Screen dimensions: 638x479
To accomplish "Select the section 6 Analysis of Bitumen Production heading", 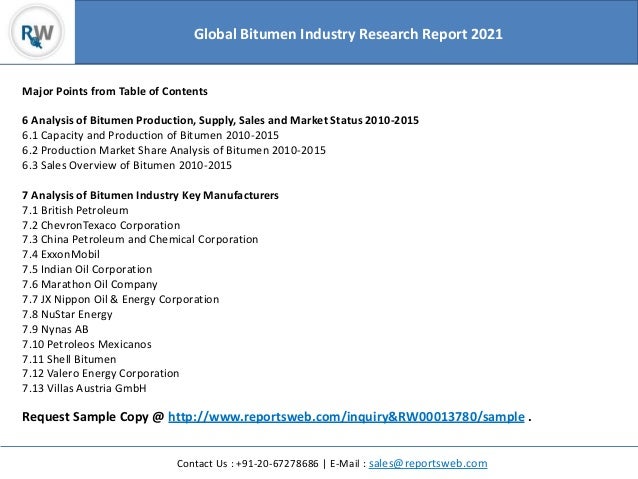I will click(x=221, y=120).
